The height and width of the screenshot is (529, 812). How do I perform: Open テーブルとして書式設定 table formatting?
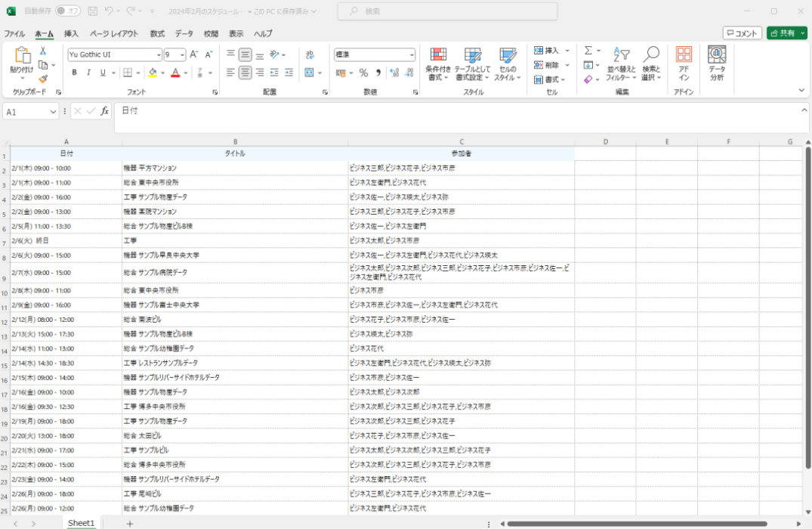click(472, 63)
